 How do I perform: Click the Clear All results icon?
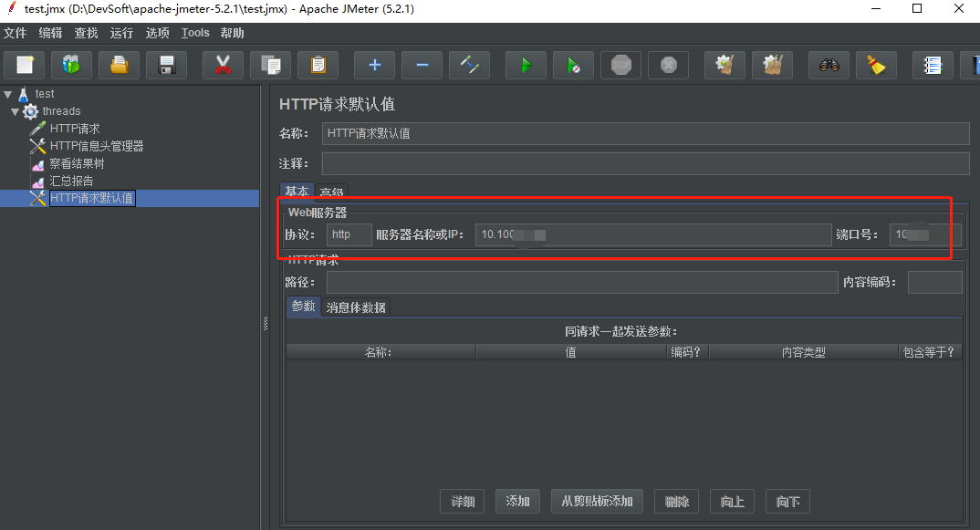click(x=773, y=65)
